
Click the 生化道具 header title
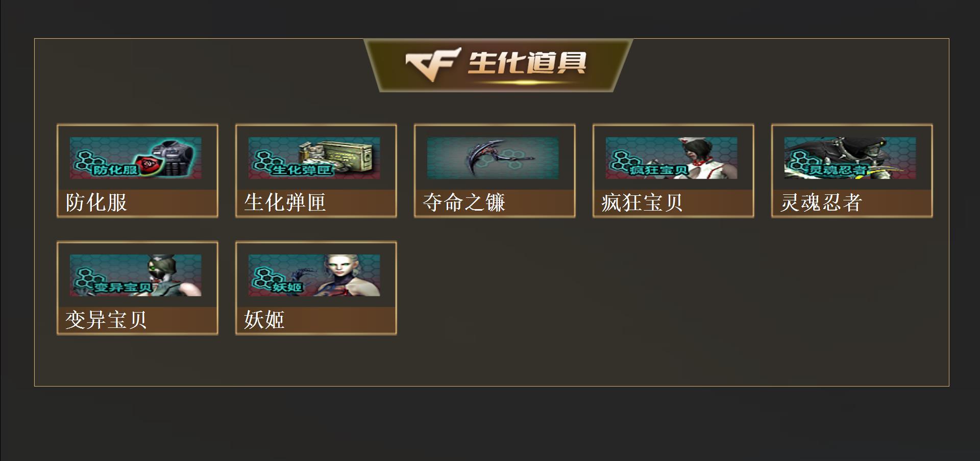[x=527, y=63]
